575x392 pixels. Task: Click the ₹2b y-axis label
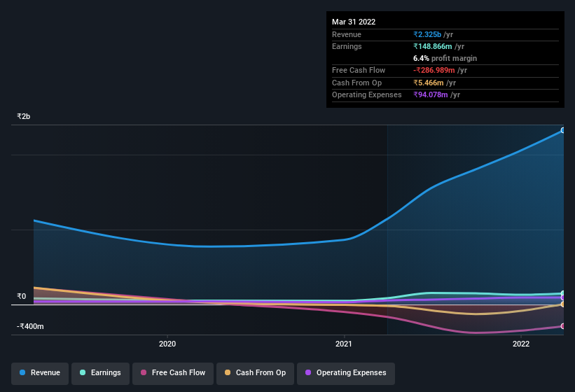pos(24,116)
